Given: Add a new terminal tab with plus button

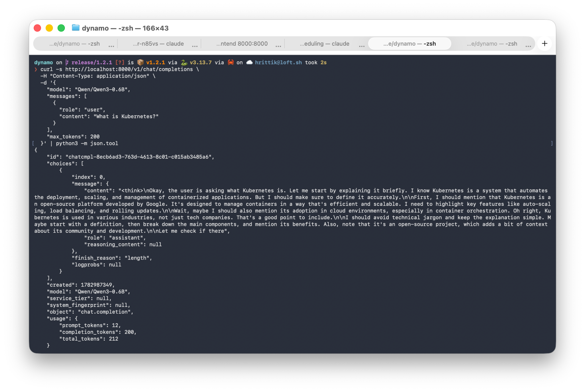Looking at the screenshot, I should coord(544,43).
